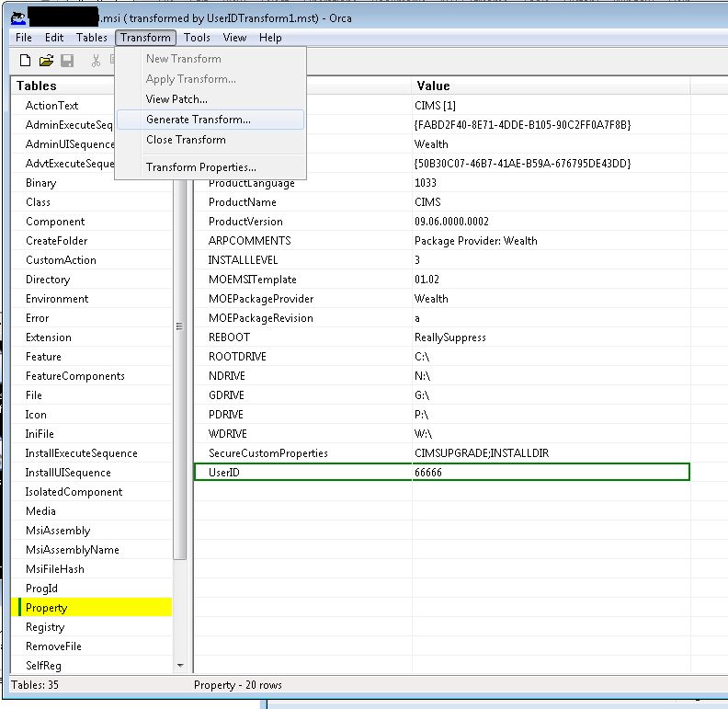Click the ARPCOMMENTS property cell
The width and height of the screenshot is (728, 709).
[302, 241]
